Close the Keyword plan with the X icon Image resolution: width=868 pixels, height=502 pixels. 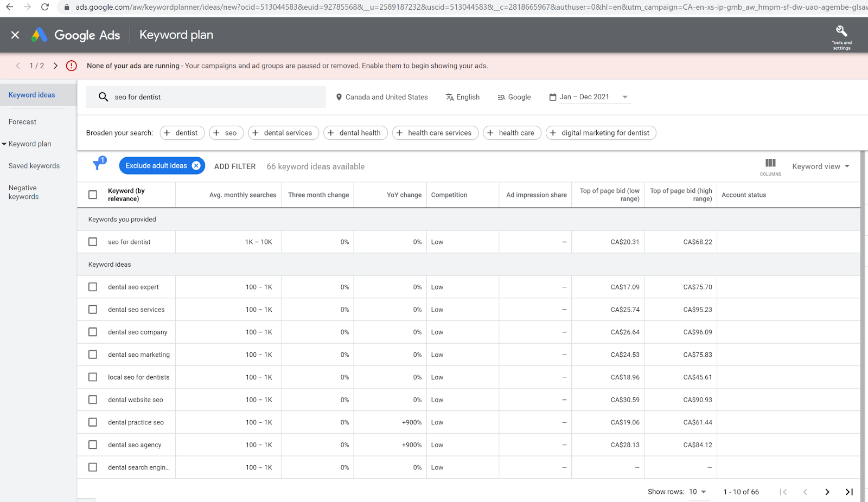coord(15,35)
